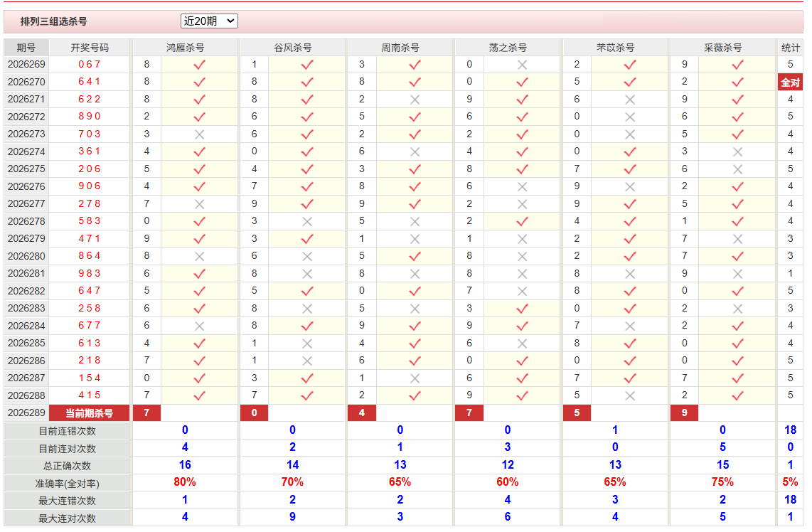Click current 采薇 kill number 9 red cell

click(x=685, y=413)
